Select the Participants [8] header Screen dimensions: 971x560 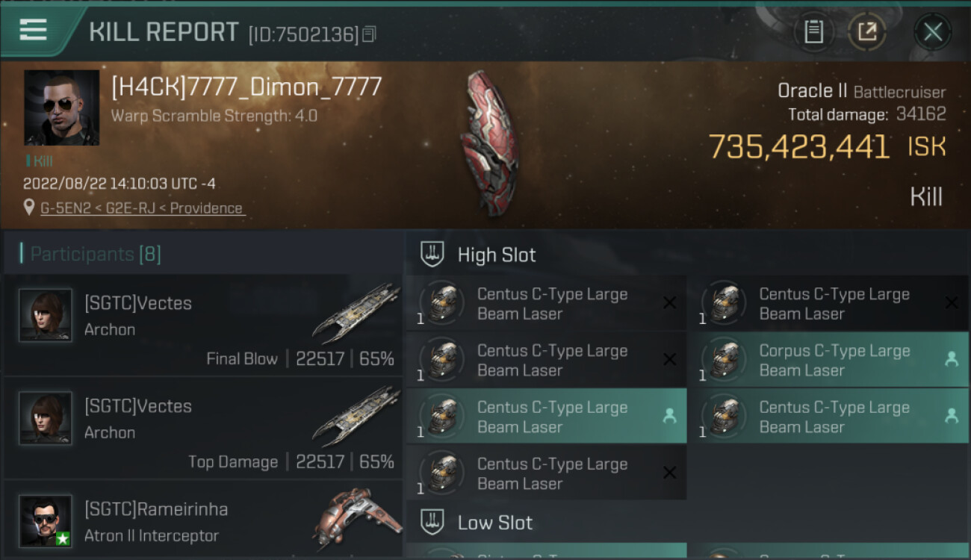pyautogui.click(x=96, y=254)
